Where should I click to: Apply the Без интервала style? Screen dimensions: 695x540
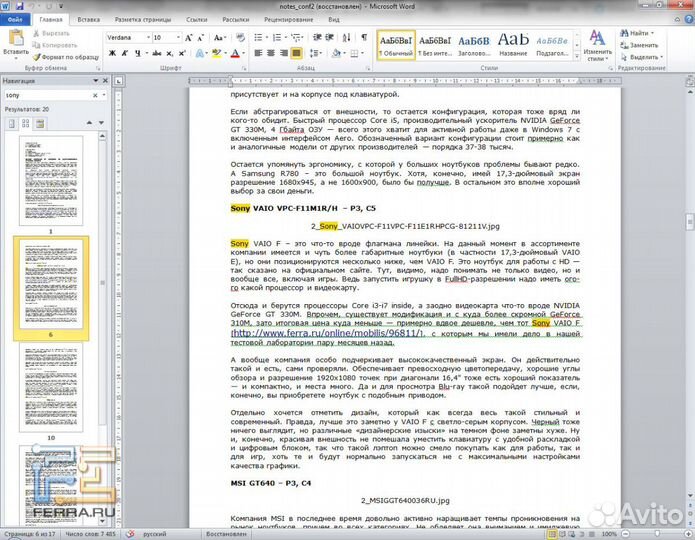[x=435, y=45]
